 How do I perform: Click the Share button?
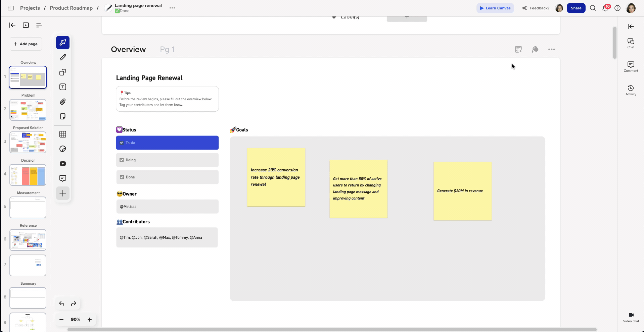click(576, 8)
